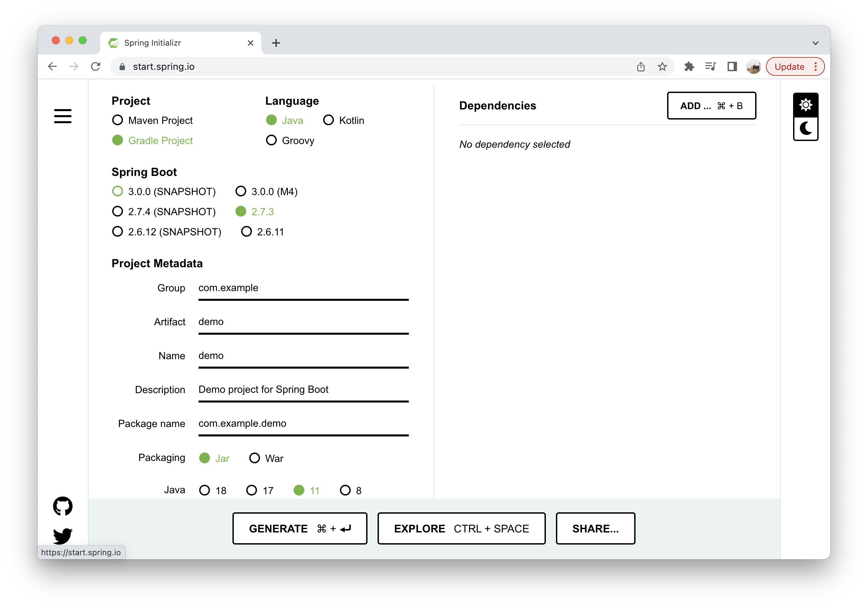Screen dimensions: 868x609
Task: Click the share page icon in the address bar
Action: (x=641, y=67)
